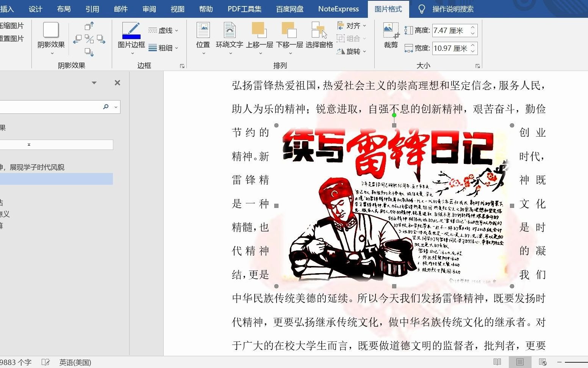Click 重置图片 reset picture button

(x=12, y=39)
